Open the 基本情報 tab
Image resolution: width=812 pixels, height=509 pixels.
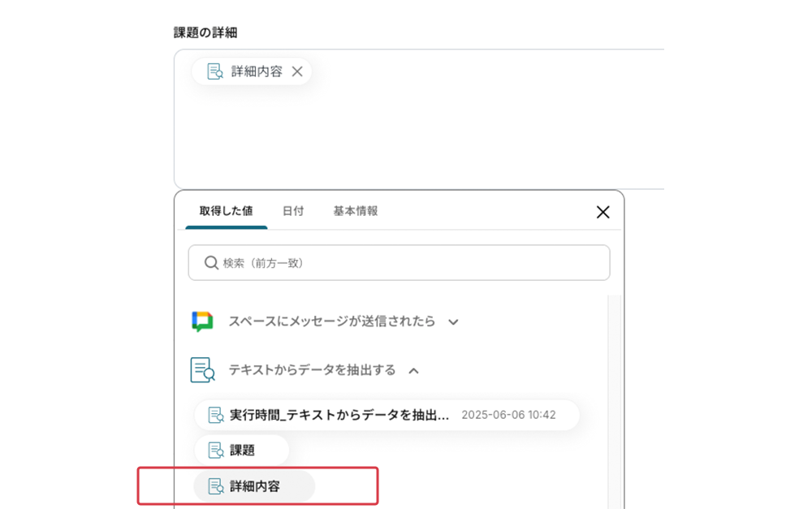click(x=356, y=211)
